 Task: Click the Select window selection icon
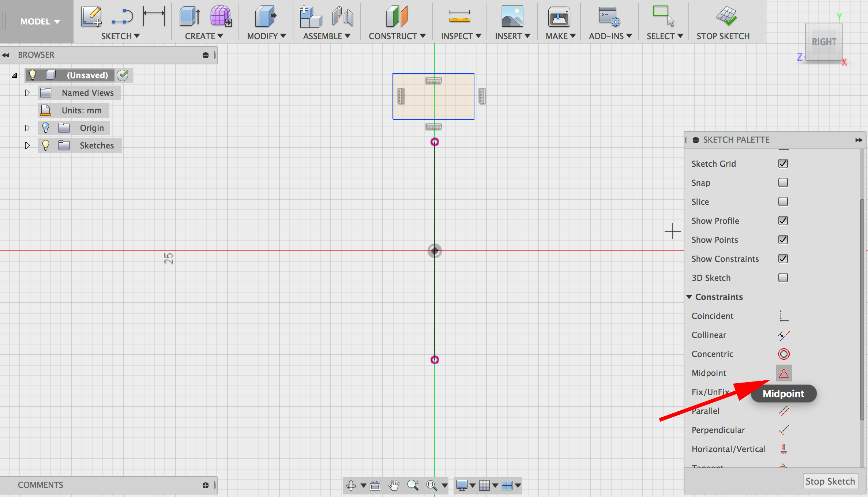(664, 16)
